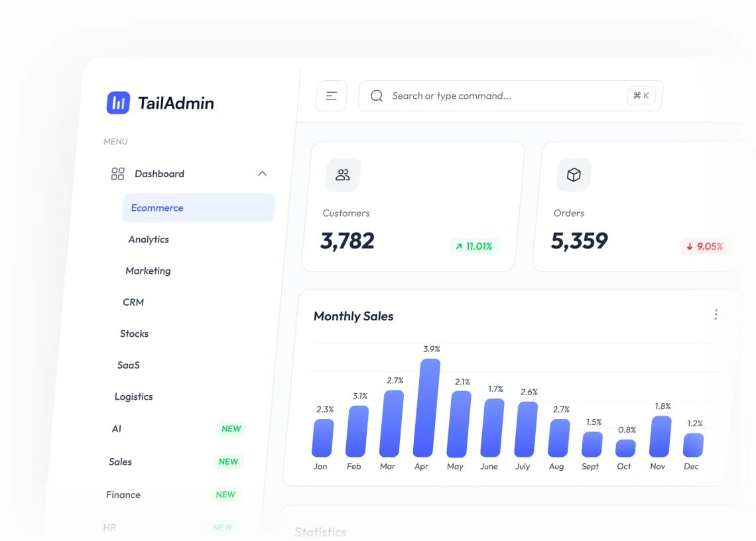Click the Customers value 3,782
The width and height of the screenshot is (756, 541).
point(347,241)
